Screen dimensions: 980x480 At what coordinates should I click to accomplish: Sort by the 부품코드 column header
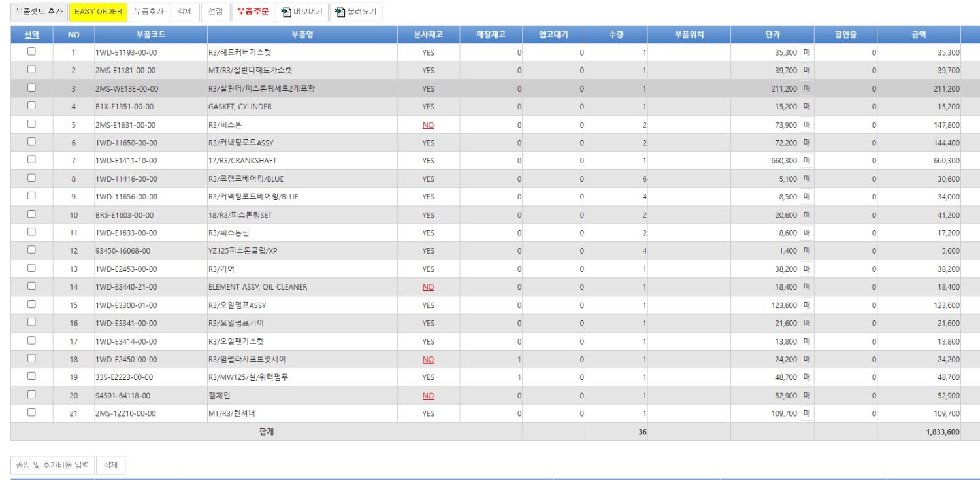point(151,35)
